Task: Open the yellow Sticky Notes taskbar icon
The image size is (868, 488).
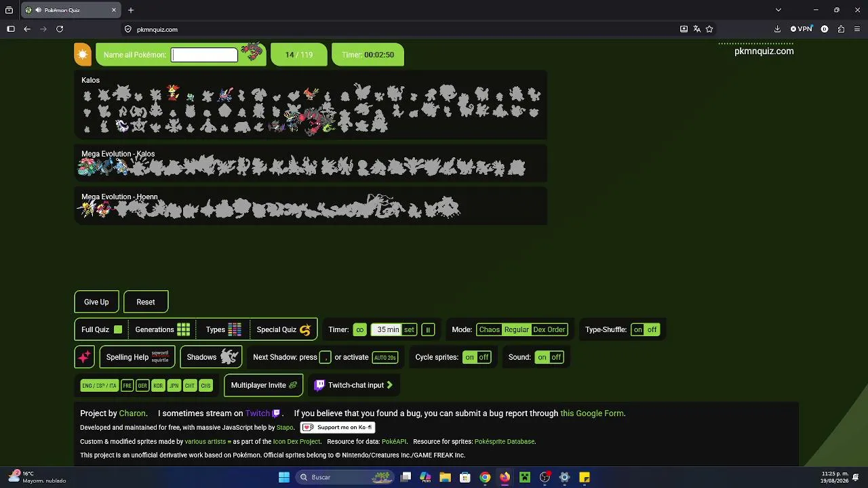Action: [x=585, y=477]
